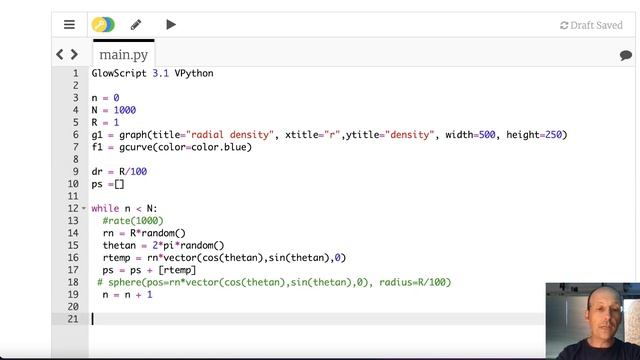Go to previous file arrow
The width and height of the screenshot is (640, 360).
click(x=60, y=54)
